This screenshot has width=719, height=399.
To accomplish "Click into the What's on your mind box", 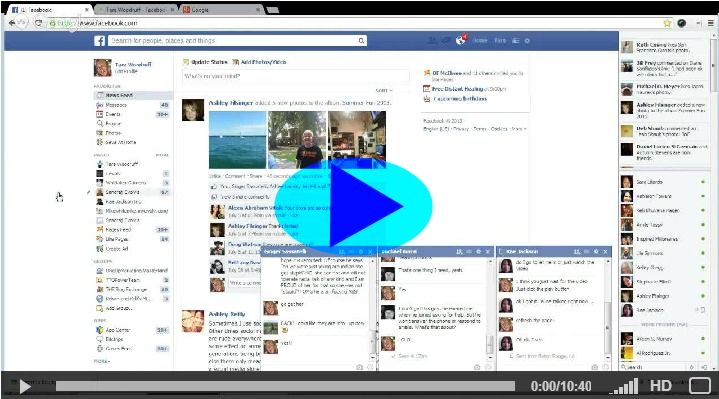I will coord(295,77).
